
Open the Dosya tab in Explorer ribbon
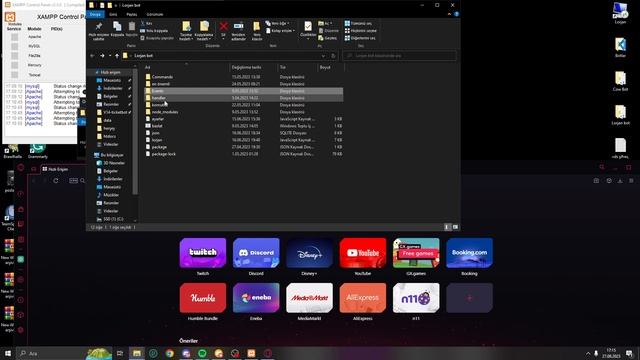coord(95,14)
